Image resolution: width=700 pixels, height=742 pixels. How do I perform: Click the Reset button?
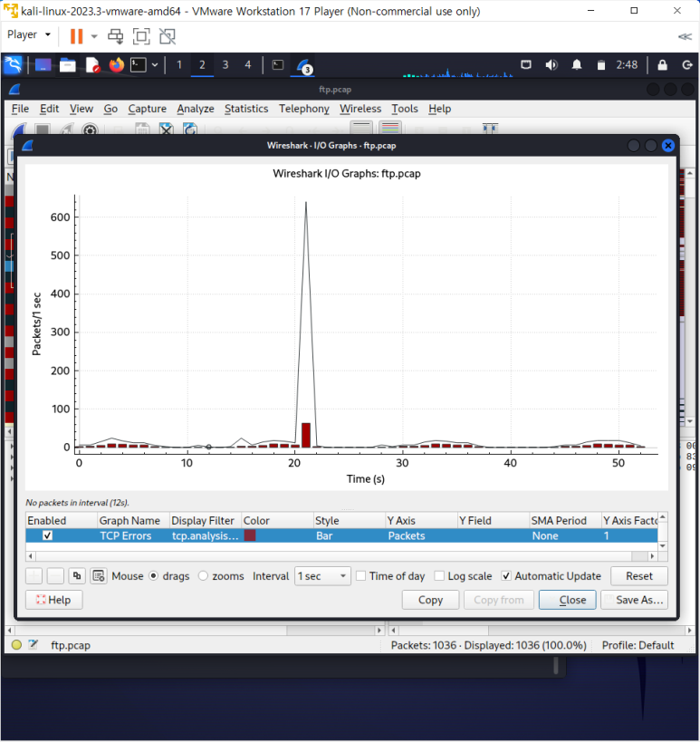[639, 576]
